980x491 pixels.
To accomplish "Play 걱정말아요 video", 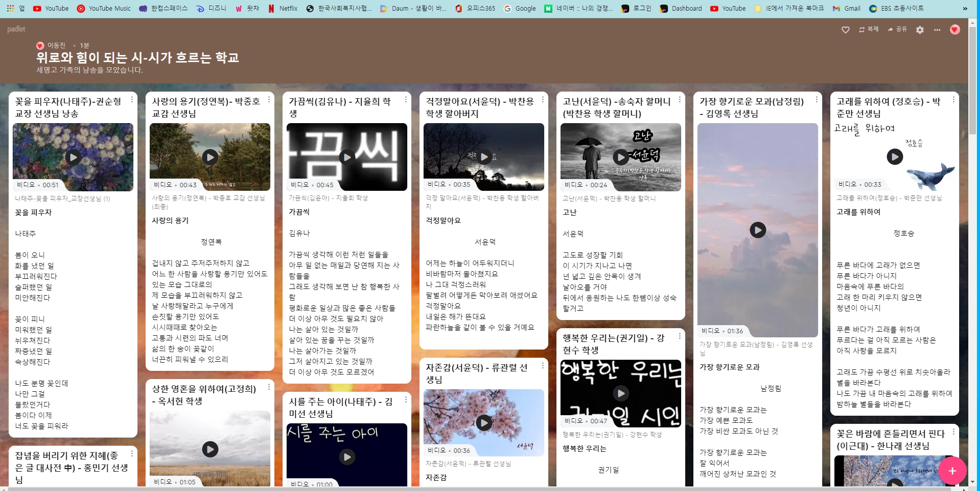I will 484,157.
